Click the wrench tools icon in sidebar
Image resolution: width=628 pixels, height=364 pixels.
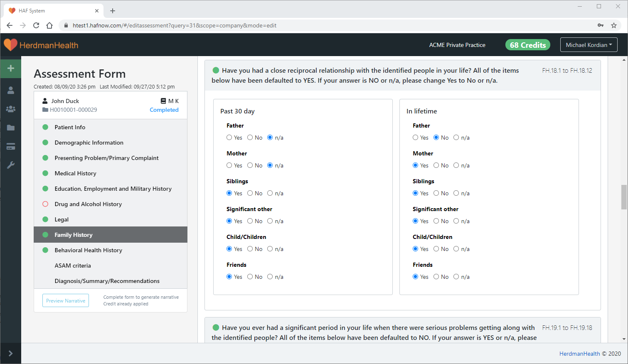11,165
